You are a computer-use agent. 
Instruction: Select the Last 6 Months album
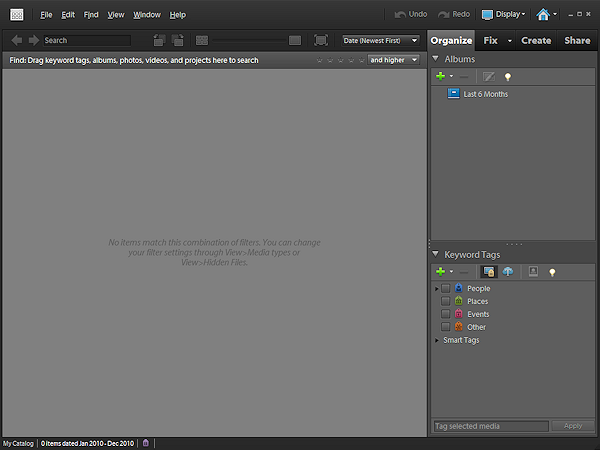[x=485, y=94]
